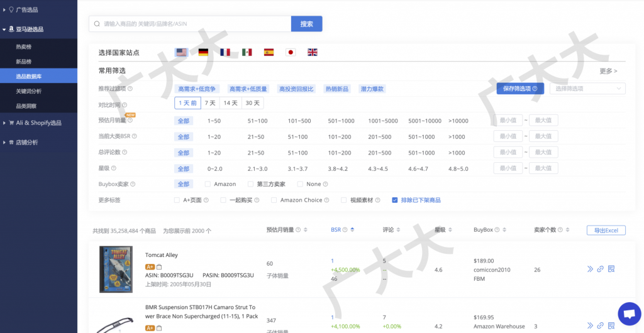Click the 搜索 search button

tap(307, 24)
